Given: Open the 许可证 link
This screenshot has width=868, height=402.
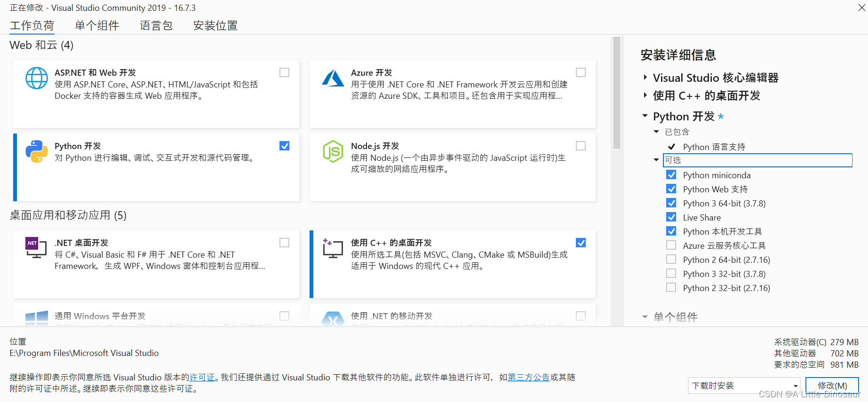Looking at the screenshot, I should [202, 378].
